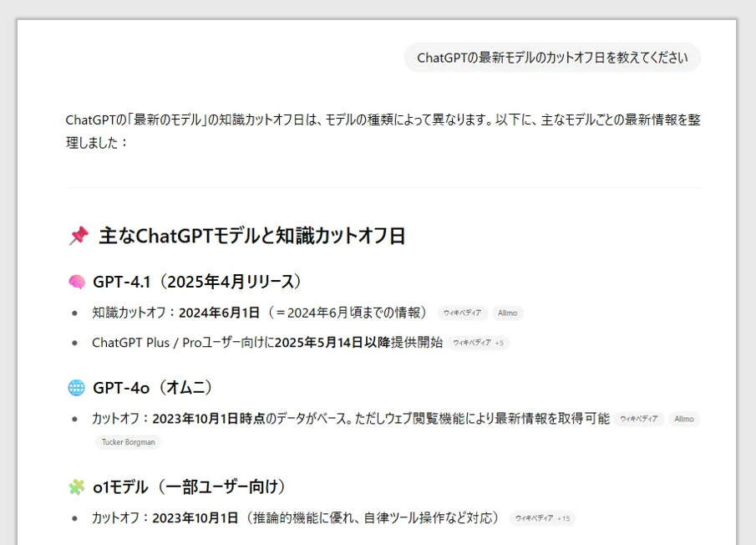Open the ウィキペディア citation on the 2024年6月1日 line
The image size is (756, 545).
point(463,313)
